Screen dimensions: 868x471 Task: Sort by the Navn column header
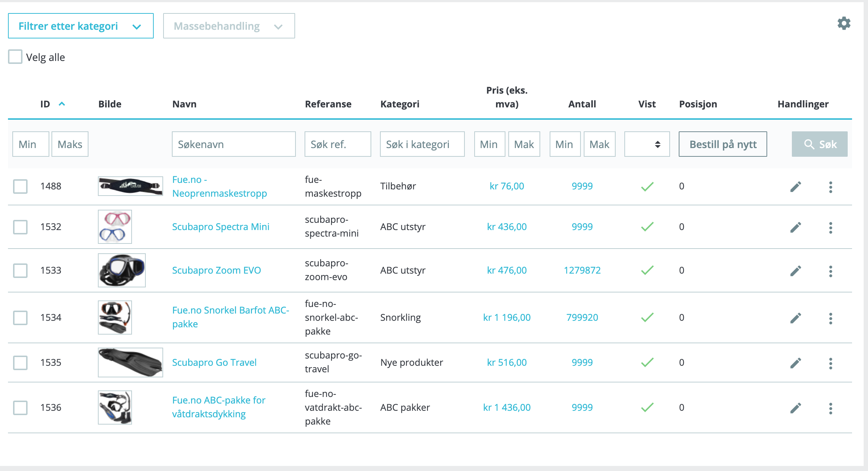[x=184, y=104]
